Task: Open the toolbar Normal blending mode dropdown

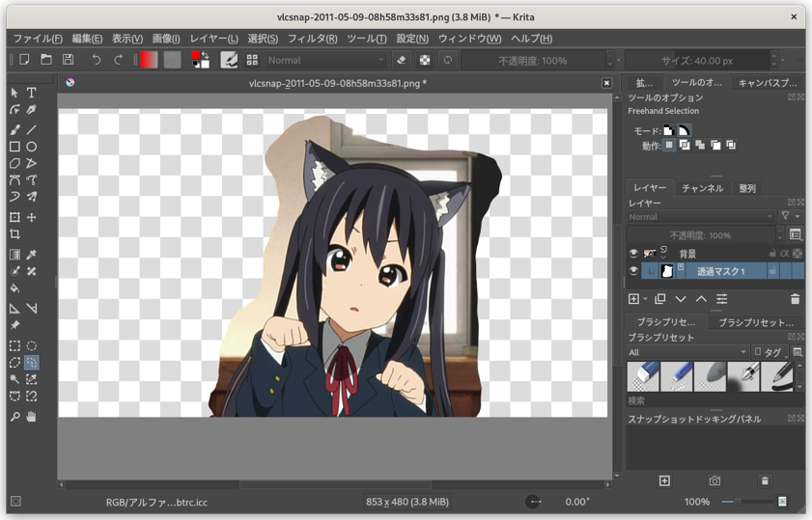Action: coord(326,60)
